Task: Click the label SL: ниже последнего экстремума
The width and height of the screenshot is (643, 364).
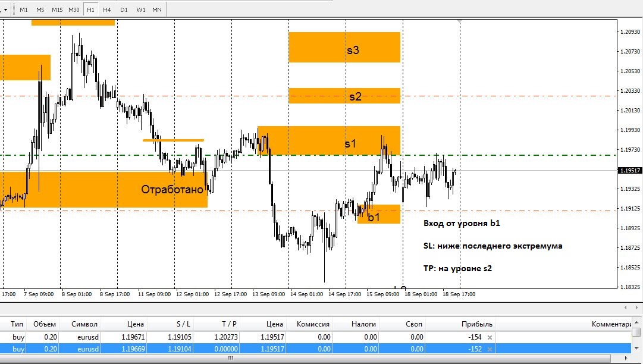Action: click(x=493, y=246)
